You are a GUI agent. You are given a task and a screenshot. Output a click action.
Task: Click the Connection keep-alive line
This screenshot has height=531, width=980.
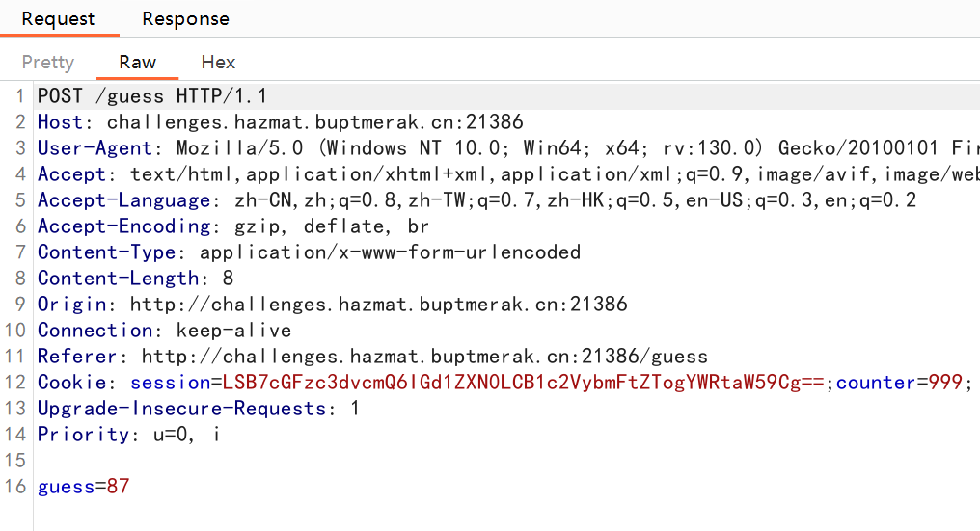coord(164,331)
